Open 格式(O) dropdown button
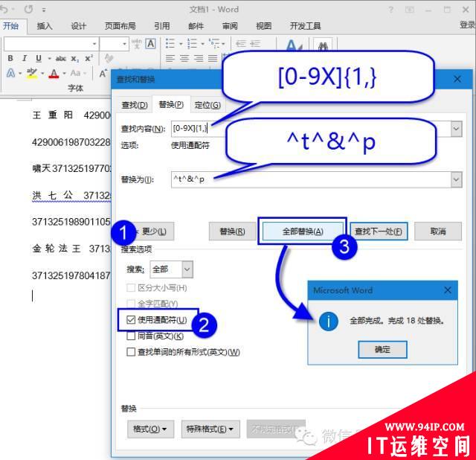The width and height of the screenshot is (476, 460). pos(150,429)
